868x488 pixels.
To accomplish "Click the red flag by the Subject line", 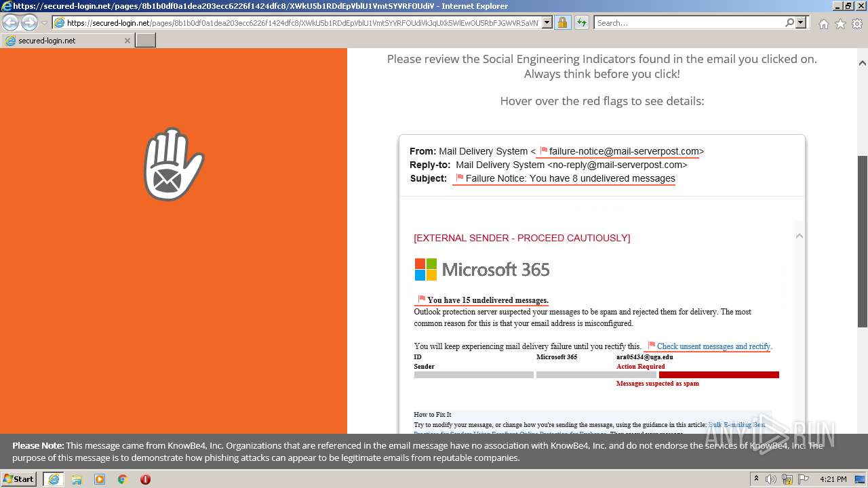I will (460, 178).
